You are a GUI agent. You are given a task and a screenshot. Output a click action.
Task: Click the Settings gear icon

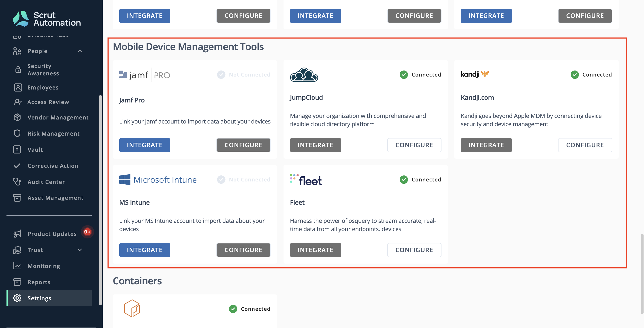point(17,298)
